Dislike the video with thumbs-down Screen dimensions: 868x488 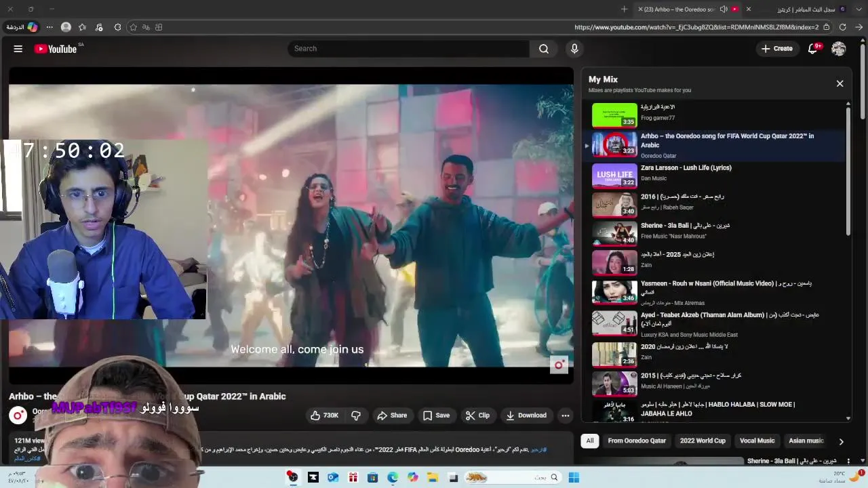356,415
